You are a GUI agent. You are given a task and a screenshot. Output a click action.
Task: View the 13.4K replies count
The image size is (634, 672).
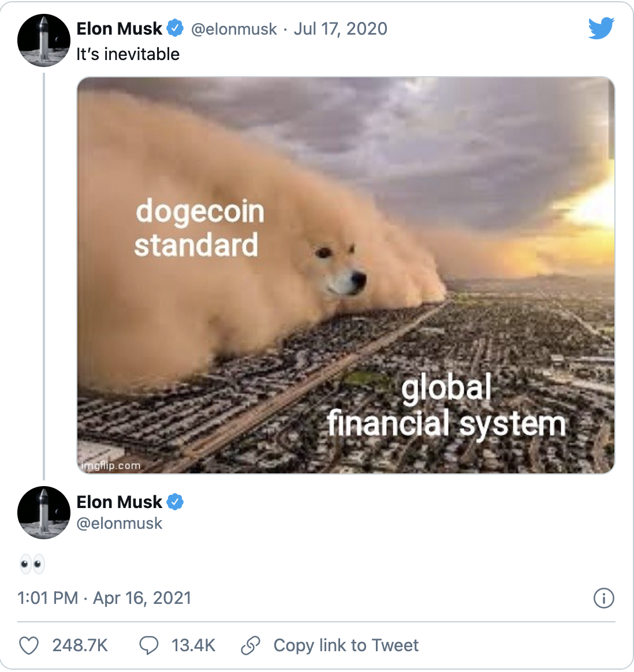tap(193, 645)
